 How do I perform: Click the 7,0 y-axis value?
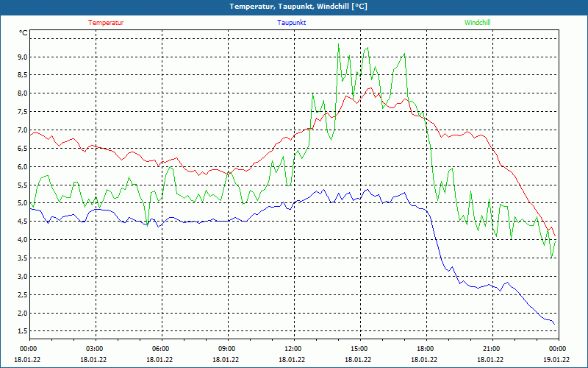click(23, 130)
